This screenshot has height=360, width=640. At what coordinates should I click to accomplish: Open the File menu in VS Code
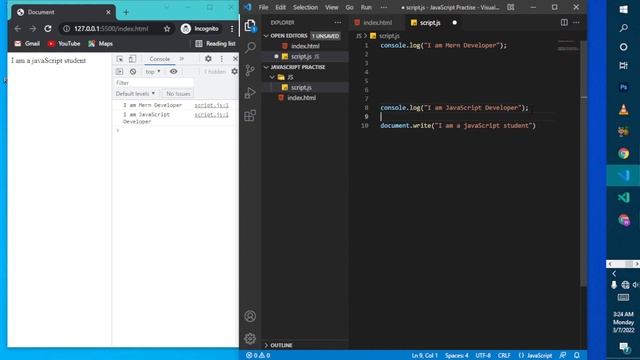[x=263, y=7]
